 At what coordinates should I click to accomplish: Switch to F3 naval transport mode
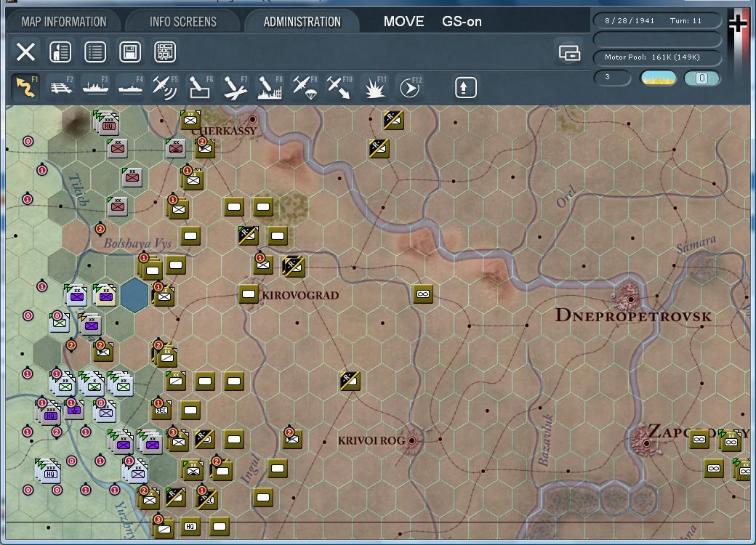tap(95, 87)
